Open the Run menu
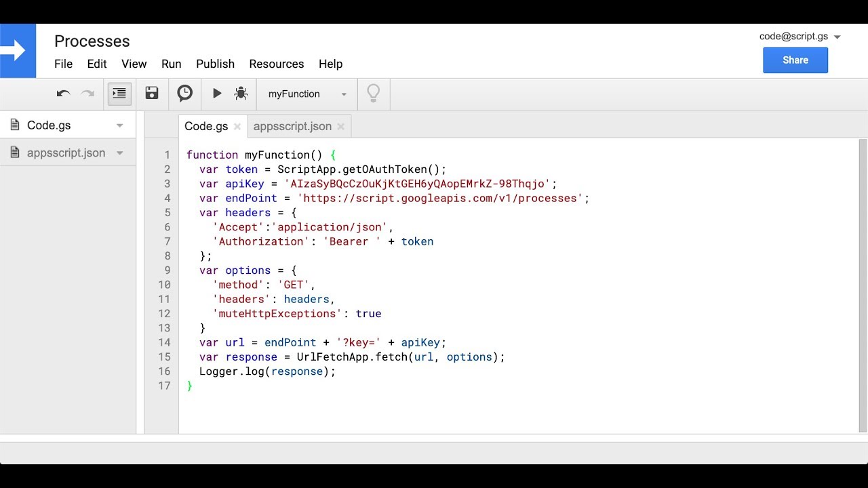 (x=171, y=64)
